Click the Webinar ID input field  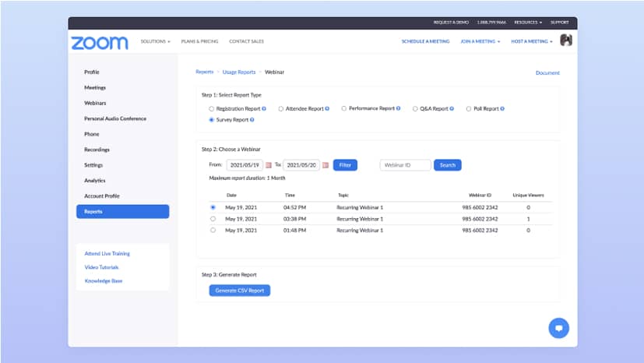(x=405, y=165)
